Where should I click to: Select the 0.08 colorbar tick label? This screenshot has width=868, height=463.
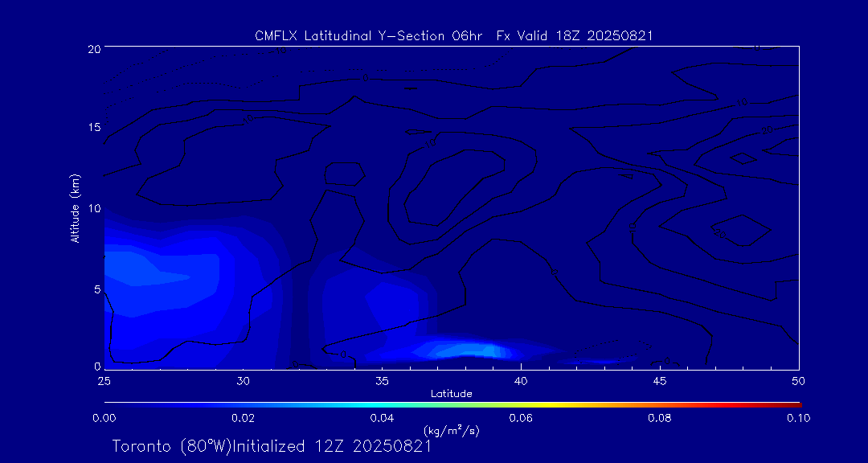(x=660, y=418)
